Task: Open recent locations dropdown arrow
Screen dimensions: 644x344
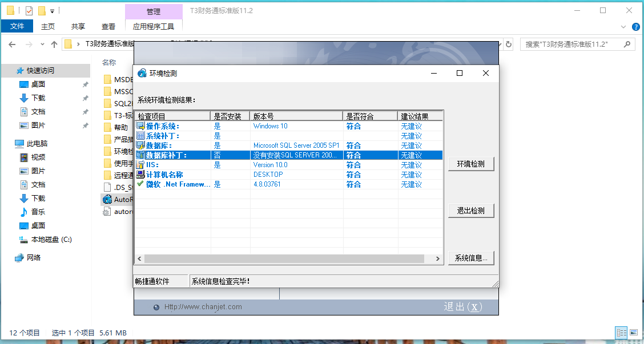Action: click(42, 44)
